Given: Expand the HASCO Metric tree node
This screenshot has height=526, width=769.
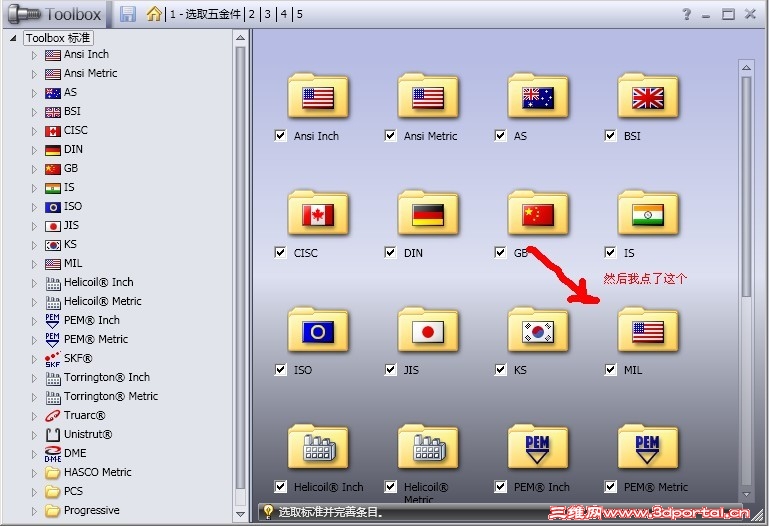Looking at the screenshot, I should tap(34, 473).
